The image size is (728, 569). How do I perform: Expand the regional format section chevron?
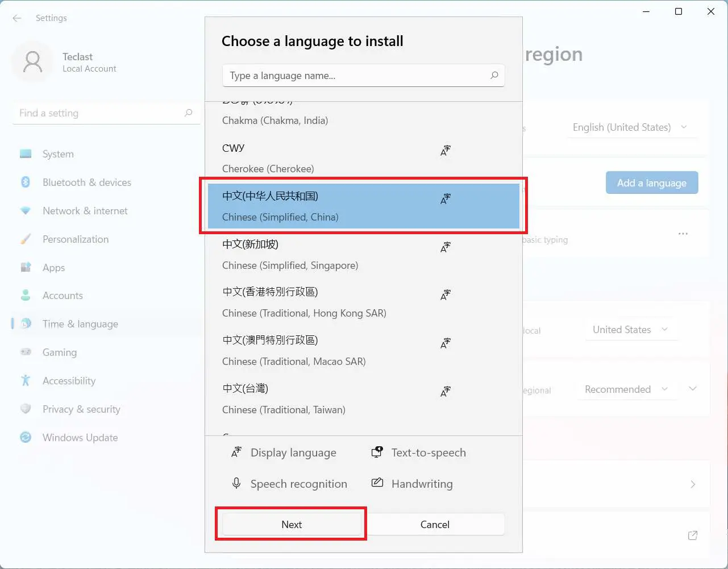pos(693,389)
